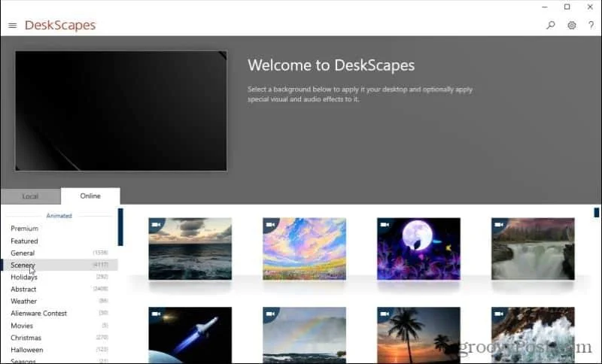The height and width of the screenshot is (364, 602).
Task: Select the Scenery category
Action: coord(59,265)
